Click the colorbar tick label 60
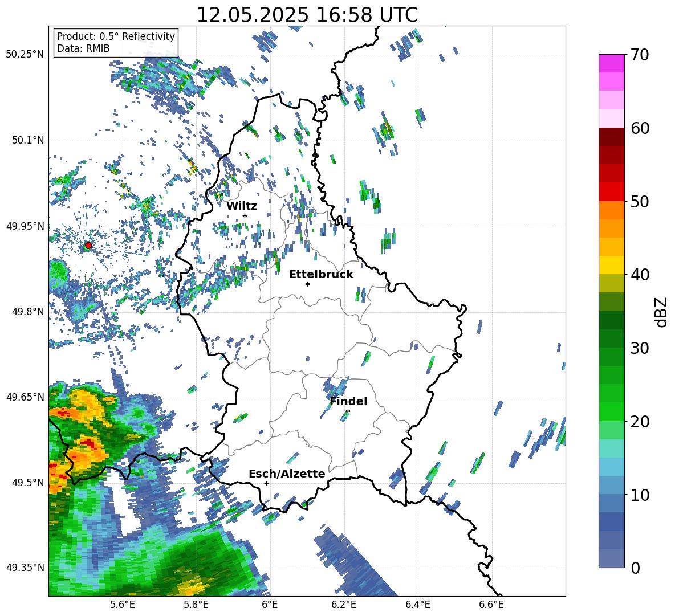This screenshot has height=616, width=675. pyautogui.click(x=640, y=128)
